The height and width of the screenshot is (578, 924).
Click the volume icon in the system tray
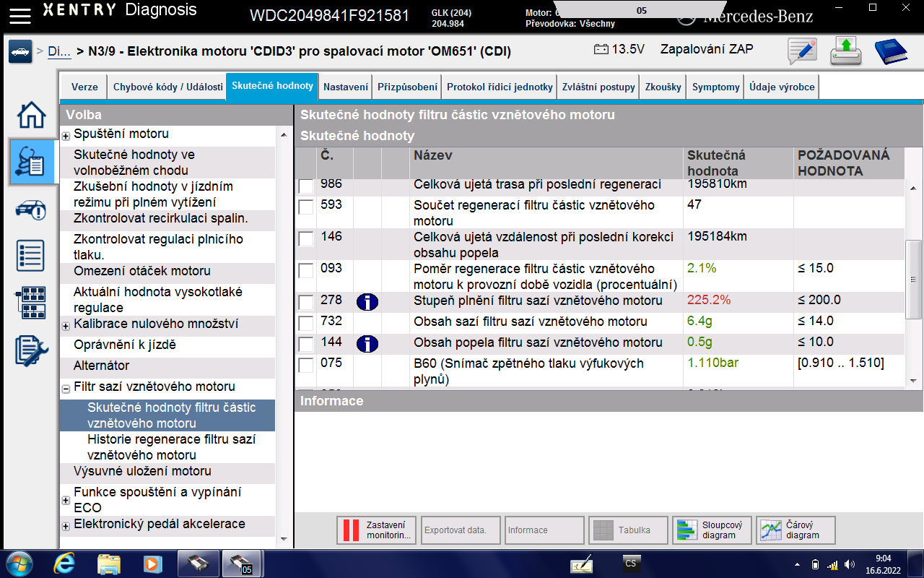(850, 564)
